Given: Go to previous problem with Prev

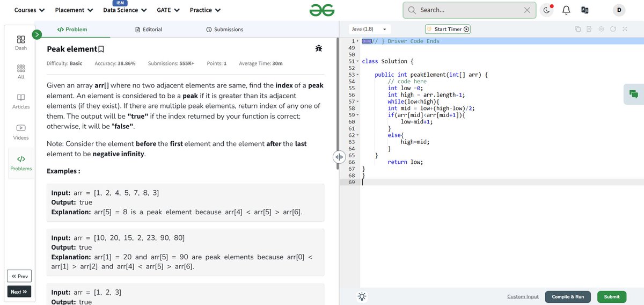Looking at the screenshot, I should (x=19, y=277).
